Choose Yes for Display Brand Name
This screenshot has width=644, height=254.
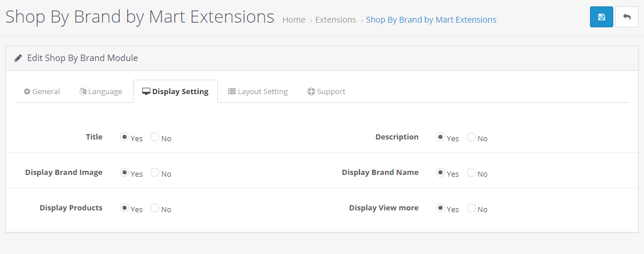(440, 172)
